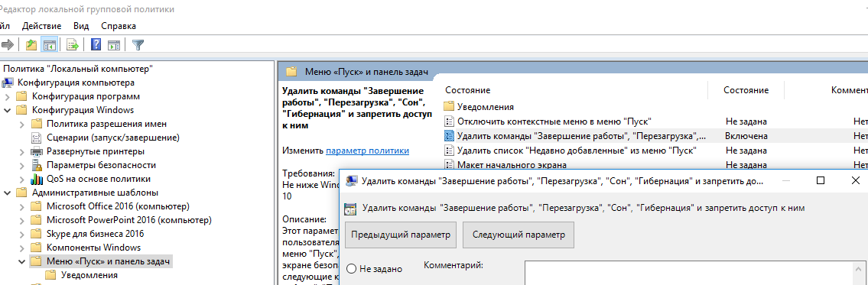Open the Действие menu
Screen dimensions: 868x285
pos(41,26)
